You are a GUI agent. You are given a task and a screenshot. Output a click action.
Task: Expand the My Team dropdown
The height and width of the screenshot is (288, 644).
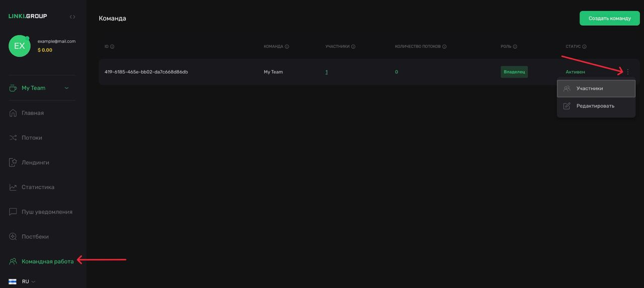click(66, 88)
